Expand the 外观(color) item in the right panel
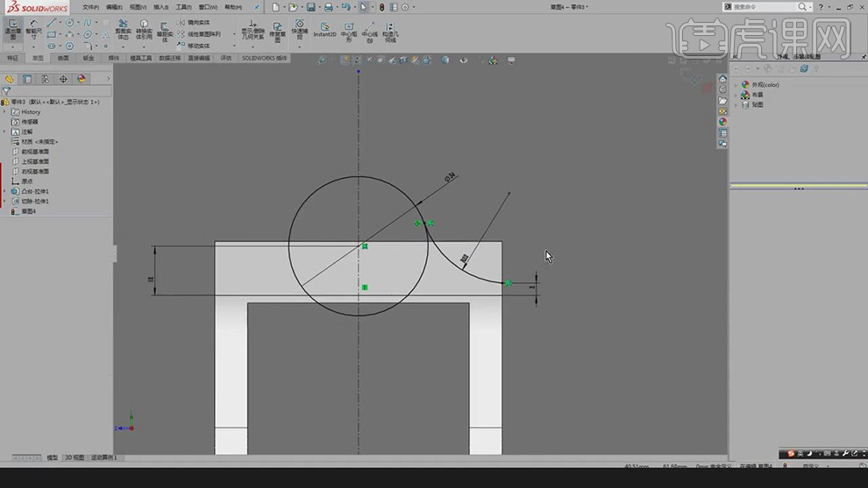 pos(736,85)
